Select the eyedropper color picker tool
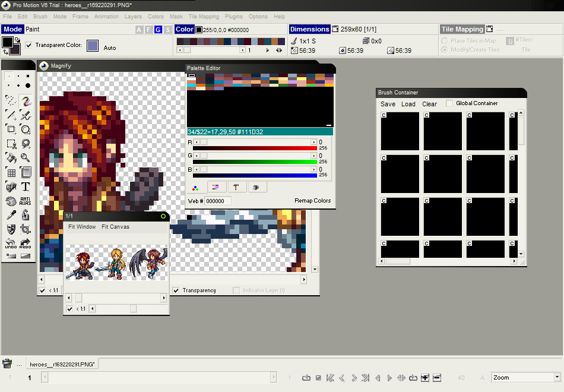The width and height of the screenshot is (564, 392). coord(11,215)
